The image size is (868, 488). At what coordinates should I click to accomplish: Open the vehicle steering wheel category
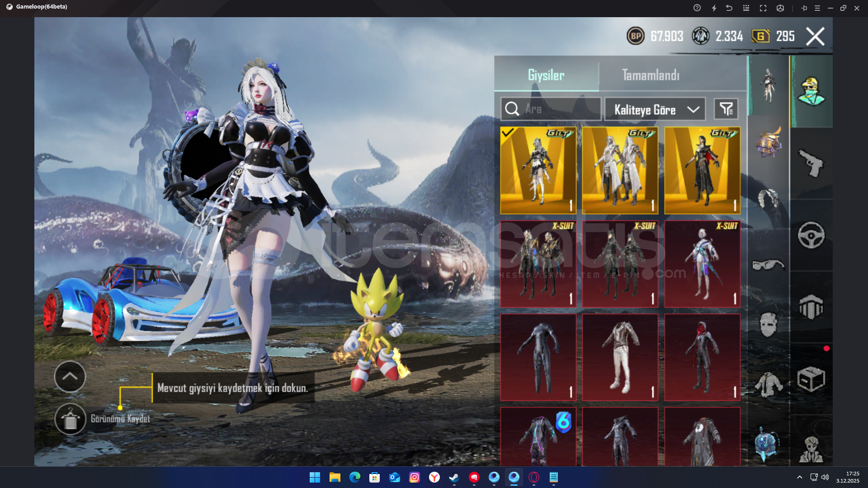point(811,235)
